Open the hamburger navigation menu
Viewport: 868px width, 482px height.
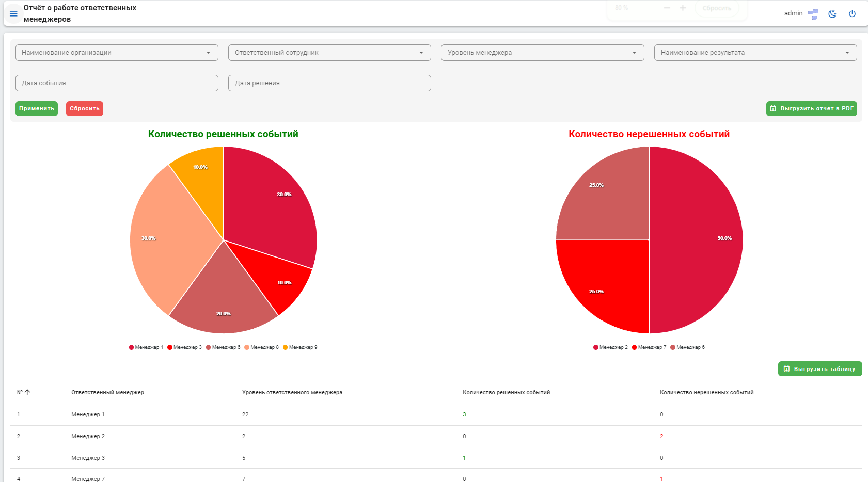[13, 14]
